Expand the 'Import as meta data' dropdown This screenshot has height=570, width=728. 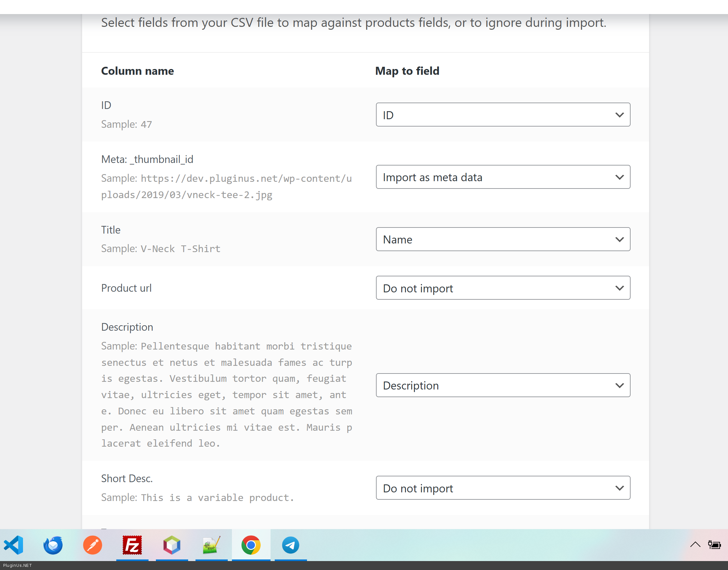pyautogui.click(x=503, y=177)
